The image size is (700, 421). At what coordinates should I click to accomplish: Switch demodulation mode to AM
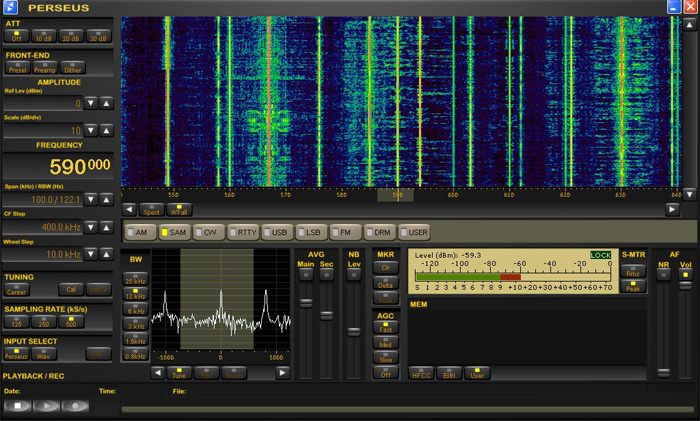pyautogui.click(x=141, y=232)
